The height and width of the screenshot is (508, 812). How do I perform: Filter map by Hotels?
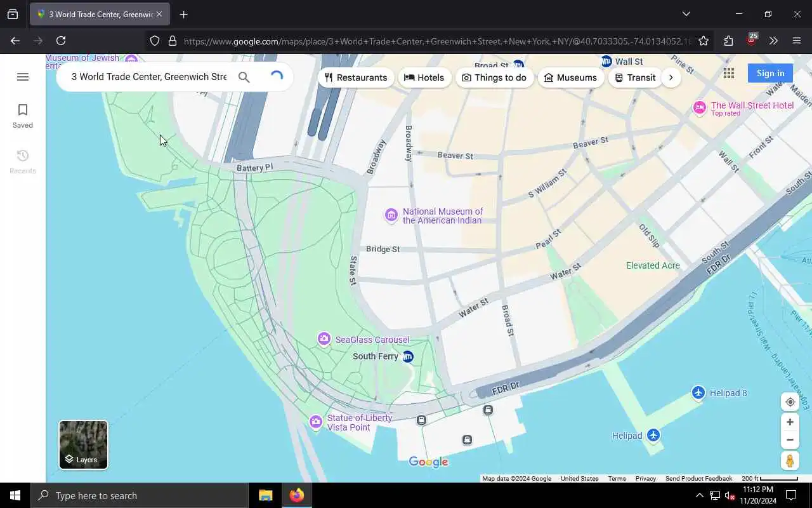[x=424, y=77]
